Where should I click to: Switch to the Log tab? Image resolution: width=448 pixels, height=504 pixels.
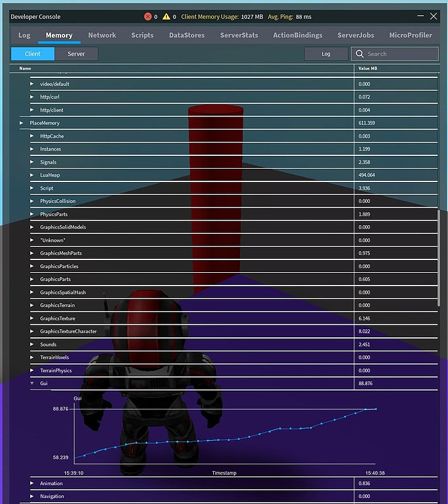24,36
